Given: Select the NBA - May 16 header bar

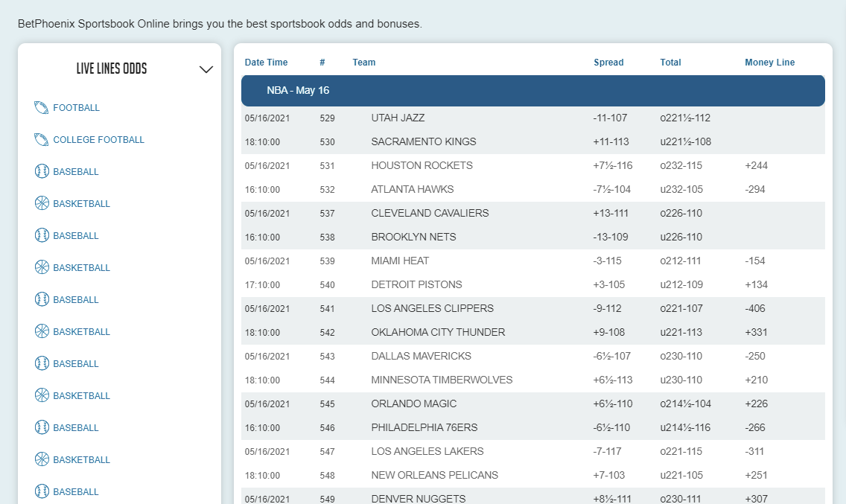Looking at the screenshot, I should 533,91.
